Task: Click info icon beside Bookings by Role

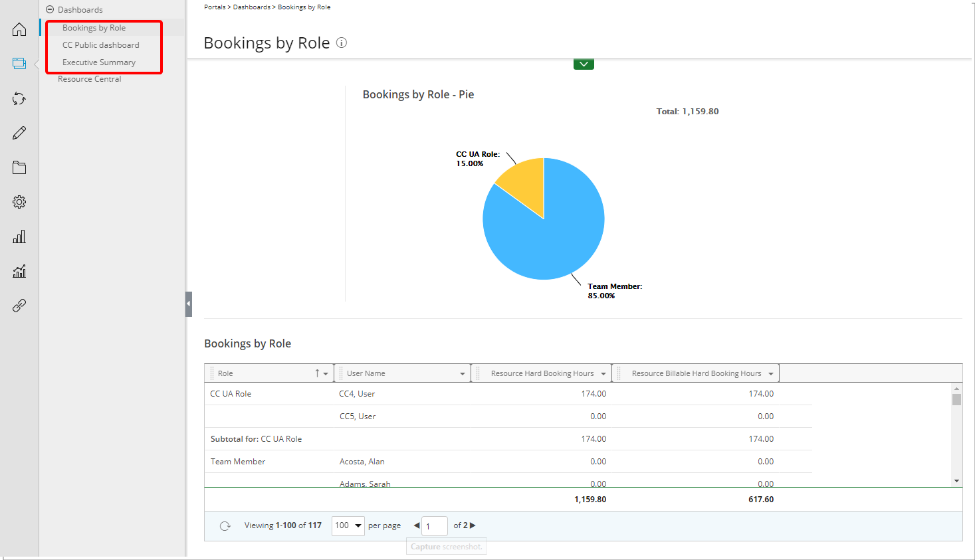Action: [342, 43]
